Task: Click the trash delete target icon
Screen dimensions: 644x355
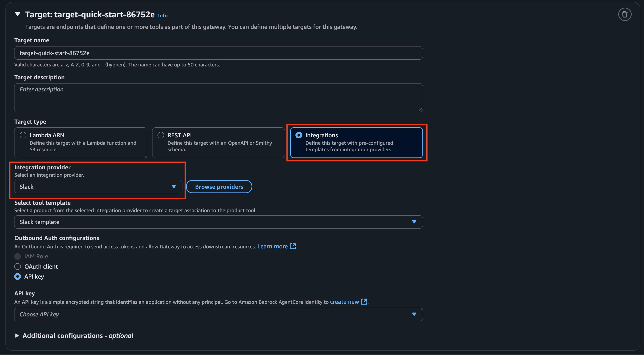Action: [625, 14]
